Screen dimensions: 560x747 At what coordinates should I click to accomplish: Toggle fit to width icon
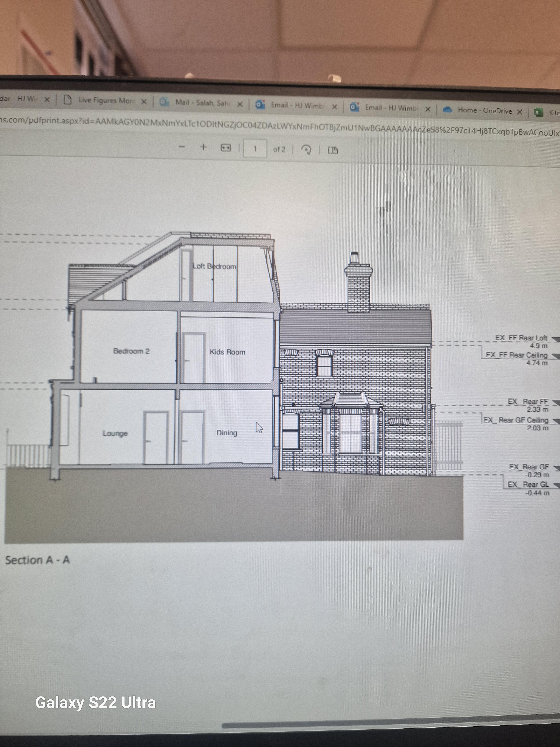tap(226, 148)
